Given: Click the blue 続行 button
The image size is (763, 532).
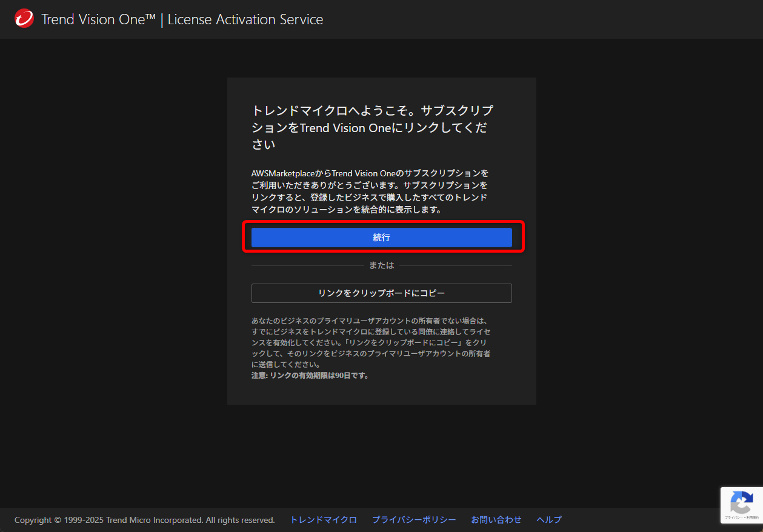Looking at the screenshot, I should 381,238.
